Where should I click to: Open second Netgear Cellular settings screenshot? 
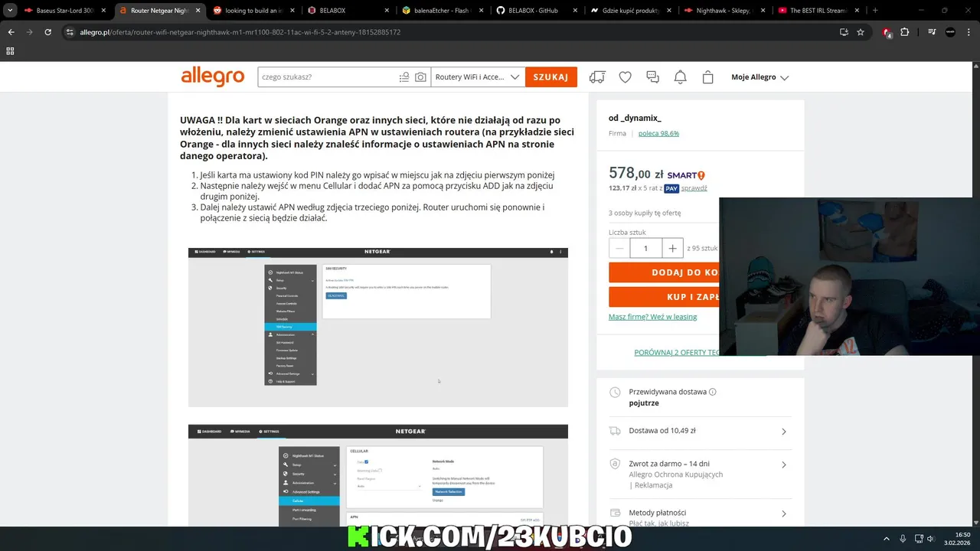[x=378, y=474]
